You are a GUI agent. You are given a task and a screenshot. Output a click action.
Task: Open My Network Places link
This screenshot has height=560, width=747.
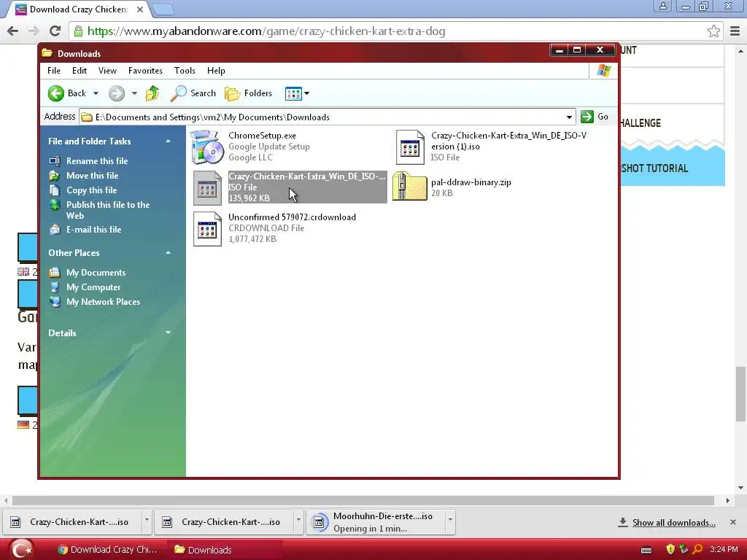coord(103,302)
